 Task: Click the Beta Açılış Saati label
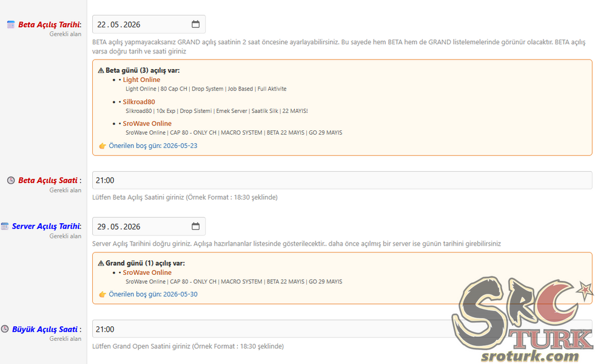(x=48, y=180)
